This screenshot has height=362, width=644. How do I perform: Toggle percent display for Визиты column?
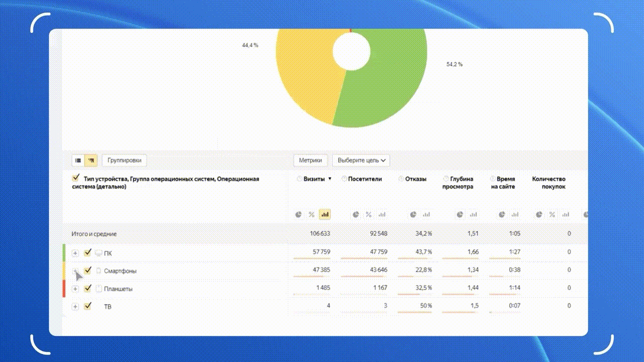tap(311, 215)
